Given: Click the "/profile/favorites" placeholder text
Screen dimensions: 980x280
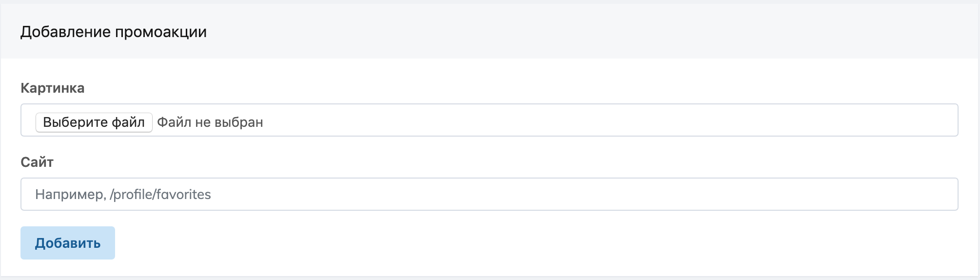Looking at the screenshot, I should (x=160, y=195).
